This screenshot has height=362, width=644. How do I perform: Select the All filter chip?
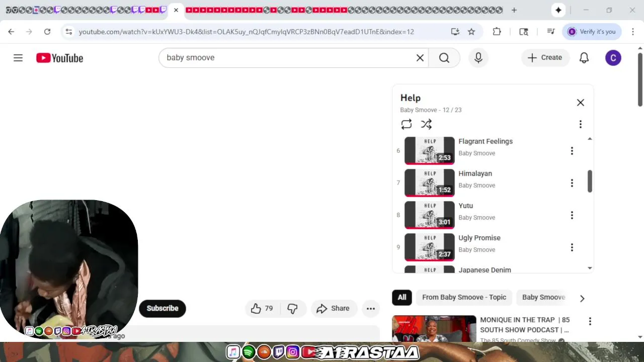[x=402, y=297]
